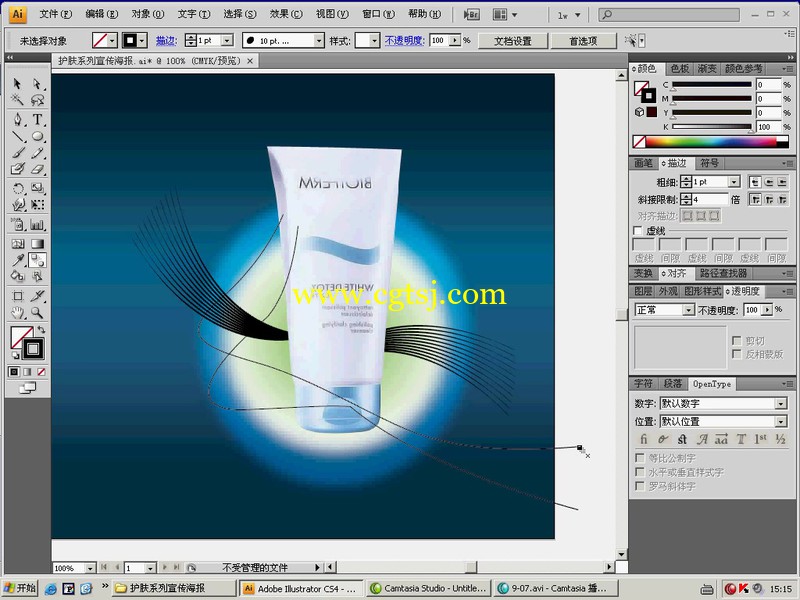Choose the Zoom tool
The width and height of the screenshot is (800, 600).
coord(37,312)
